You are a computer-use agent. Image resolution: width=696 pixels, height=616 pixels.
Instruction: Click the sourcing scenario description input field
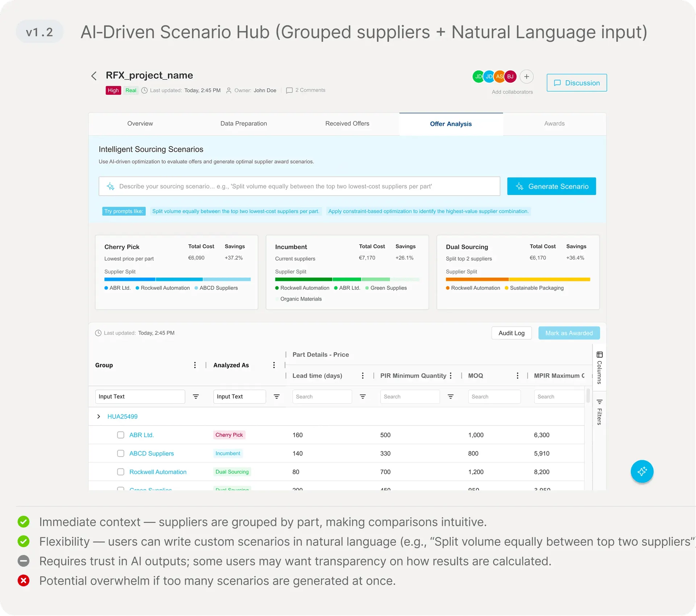pos(299,186)
